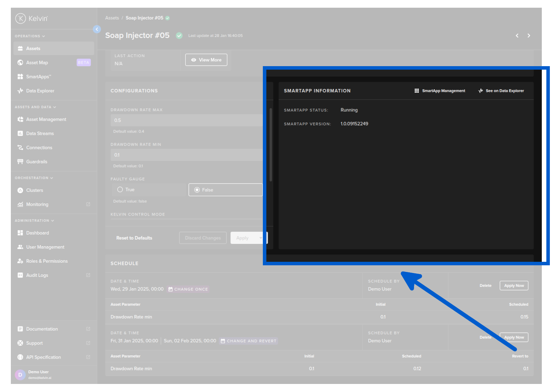
Task: Select False for Faulty Gauge
Action: pos(197,190)
